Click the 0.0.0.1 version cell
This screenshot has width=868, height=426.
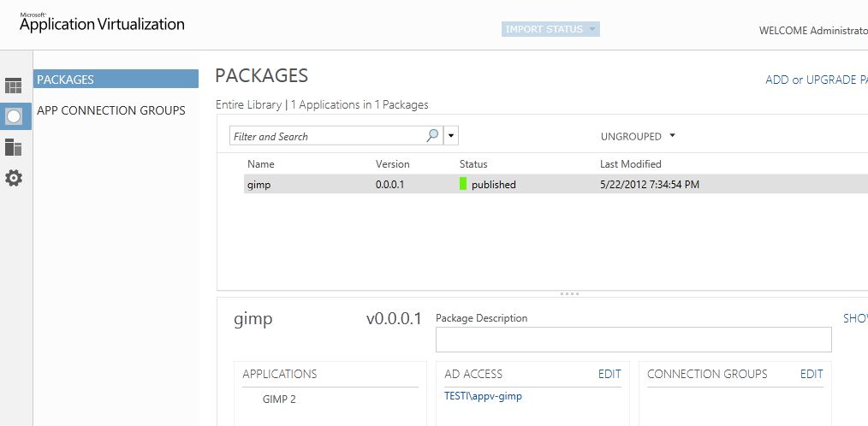coord(389,185)
